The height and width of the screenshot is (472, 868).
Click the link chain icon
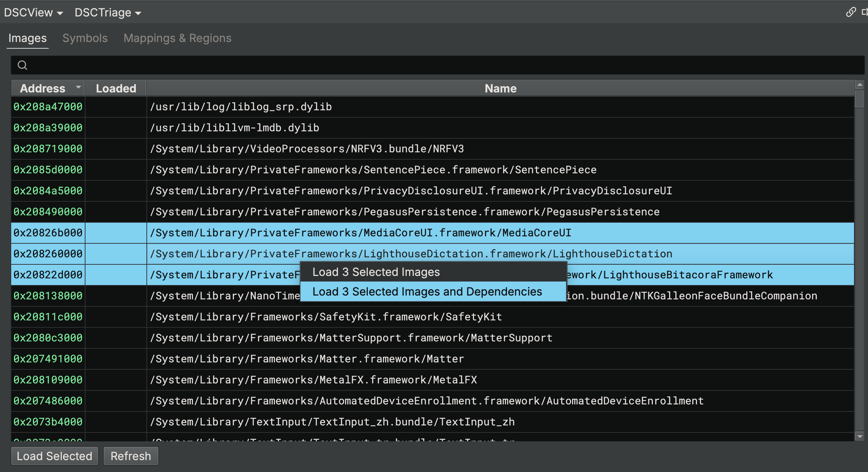pos(851,12)
